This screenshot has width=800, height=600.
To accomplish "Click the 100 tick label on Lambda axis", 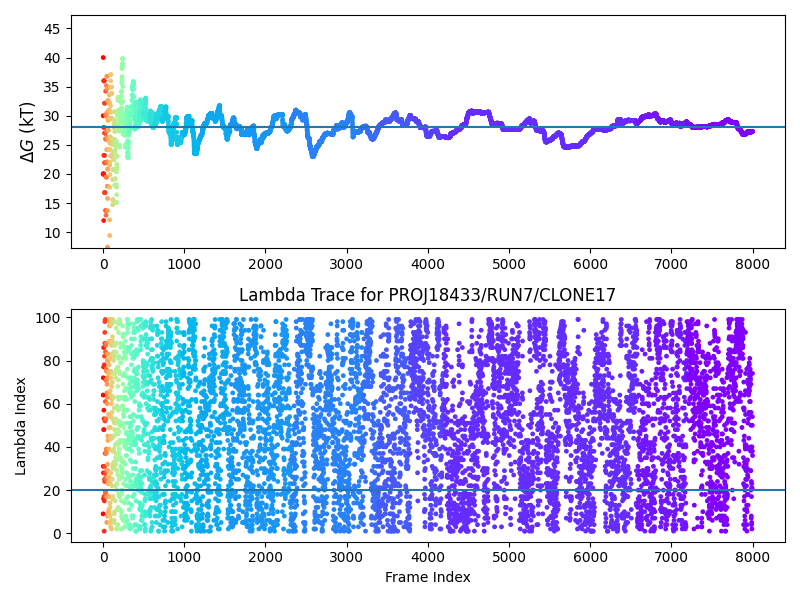I will (48, 318).
